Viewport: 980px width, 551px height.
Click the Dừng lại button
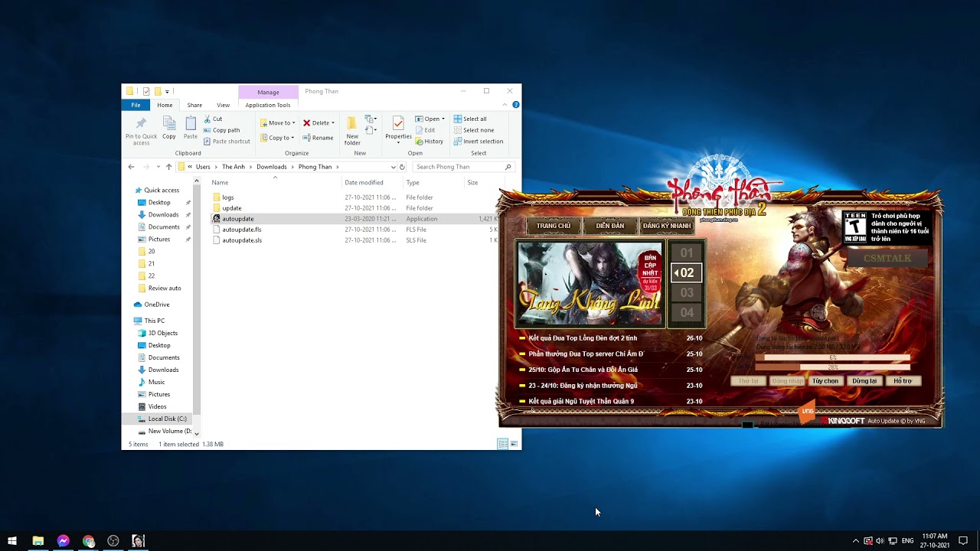(x=864, y=381)
